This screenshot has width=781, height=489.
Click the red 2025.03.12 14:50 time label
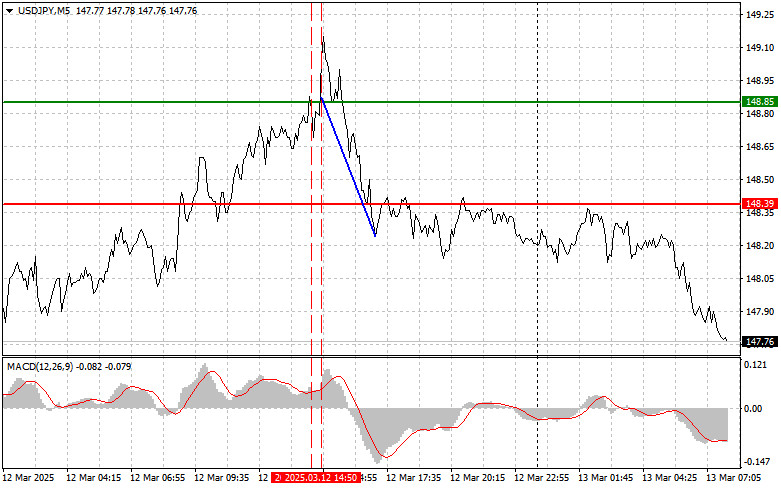point(316,479)
